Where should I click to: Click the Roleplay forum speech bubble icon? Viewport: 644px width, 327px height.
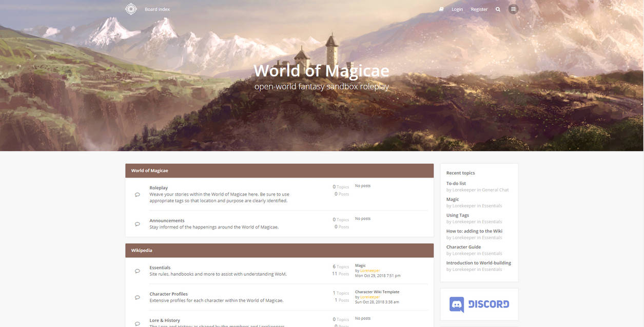138,195
